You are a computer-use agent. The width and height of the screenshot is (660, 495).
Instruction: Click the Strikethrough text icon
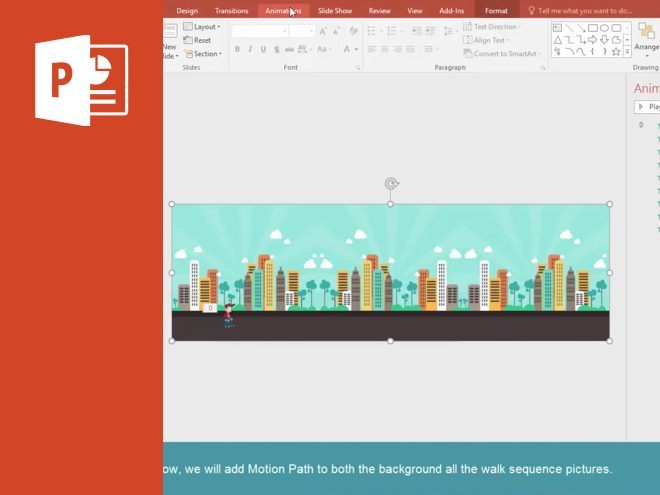289,49
